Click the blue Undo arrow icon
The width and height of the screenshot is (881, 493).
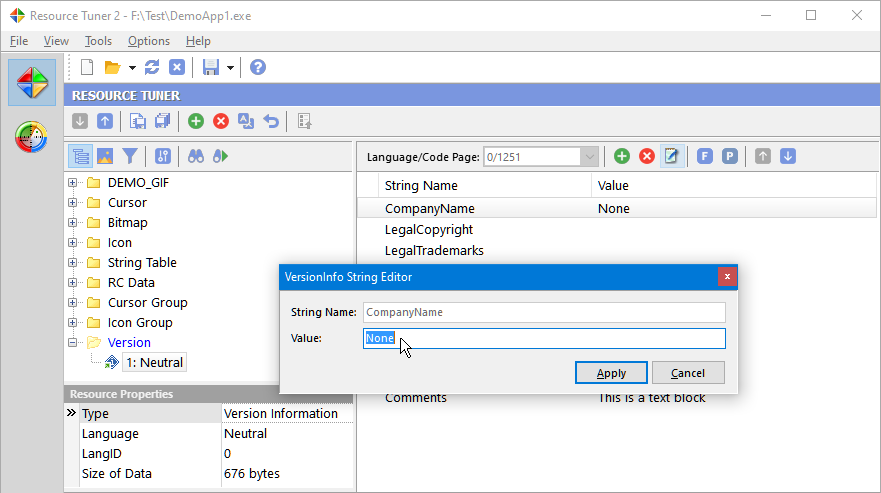click(x=271, y=121)
